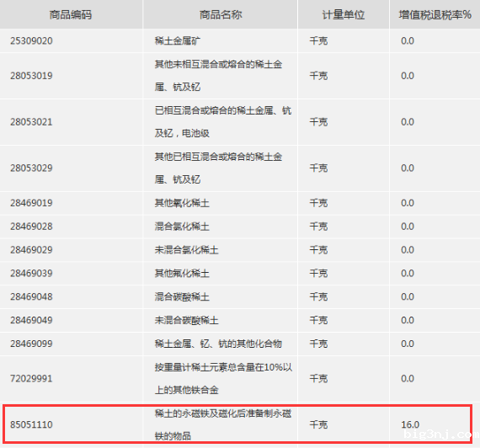Click the 增值税退税率% column header
This screenshot has height=448, width=480.
[435, 14]
